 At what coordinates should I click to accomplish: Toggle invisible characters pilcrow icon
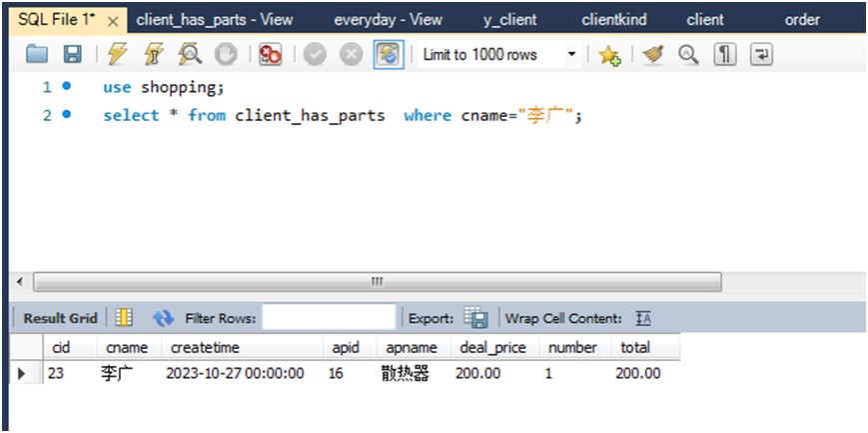[x=724, y=54]
